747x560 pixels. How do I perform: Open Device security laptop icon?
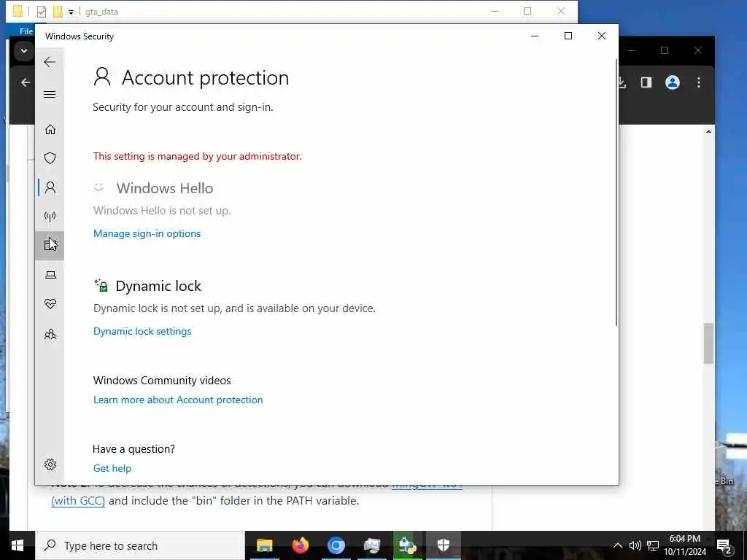coord(50,275)
